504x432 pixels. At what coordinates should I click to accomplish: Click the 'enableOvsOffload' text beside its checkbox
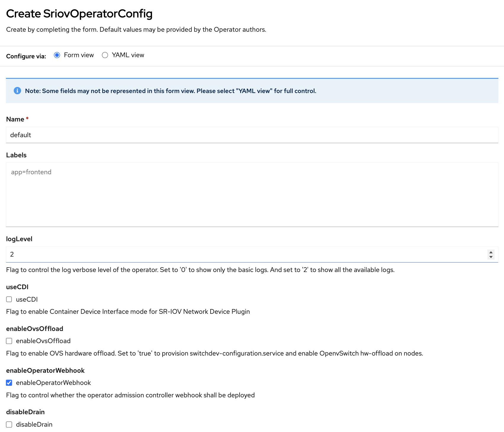[x=43, y=341]
